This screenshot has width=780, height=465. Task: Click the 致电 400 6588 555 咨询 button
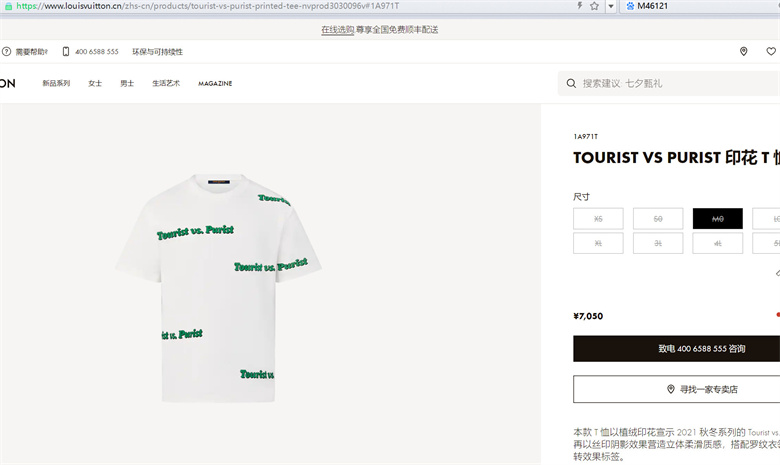point(677,349)
